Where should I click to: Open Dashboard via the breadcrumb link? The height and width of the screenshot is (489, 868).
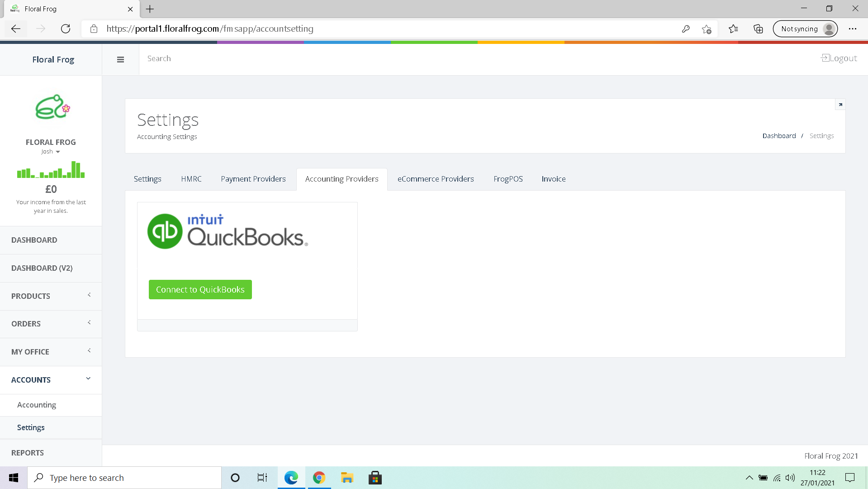click(x=779, y=135)
